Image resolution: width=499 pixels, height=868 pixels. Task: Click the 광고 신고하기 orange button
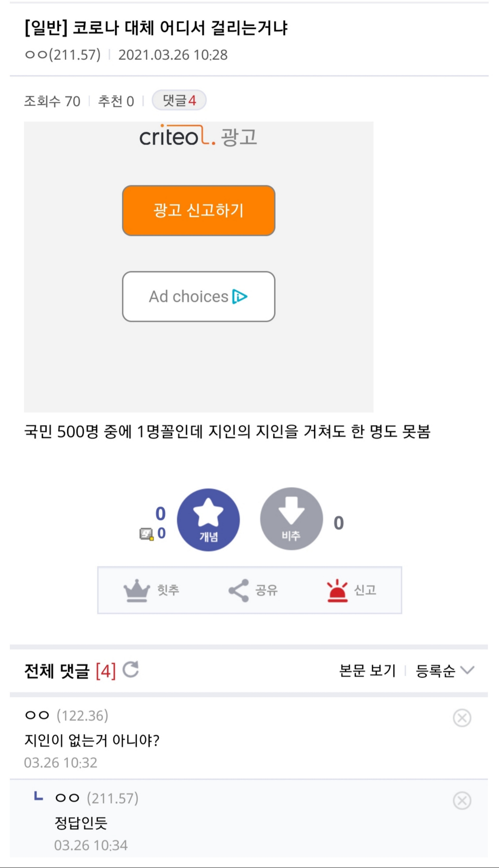[x=198, y=210]
